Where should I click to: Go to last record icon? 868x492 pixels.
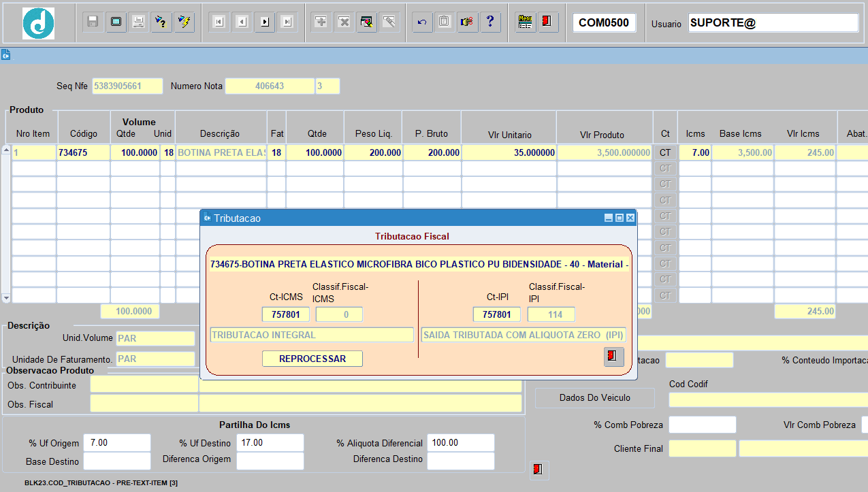point(287,22)
